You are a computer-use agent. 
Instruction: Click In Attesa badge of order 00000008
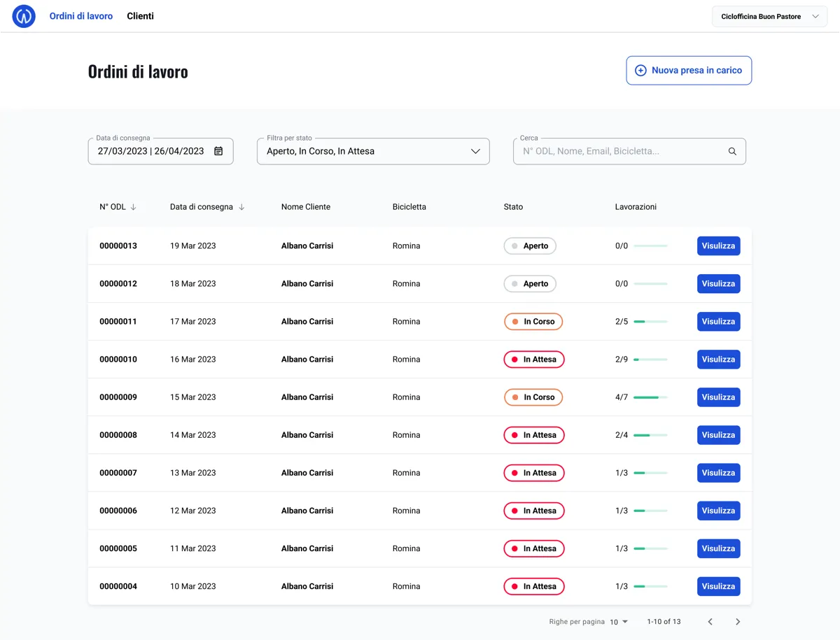pos(534,435)
